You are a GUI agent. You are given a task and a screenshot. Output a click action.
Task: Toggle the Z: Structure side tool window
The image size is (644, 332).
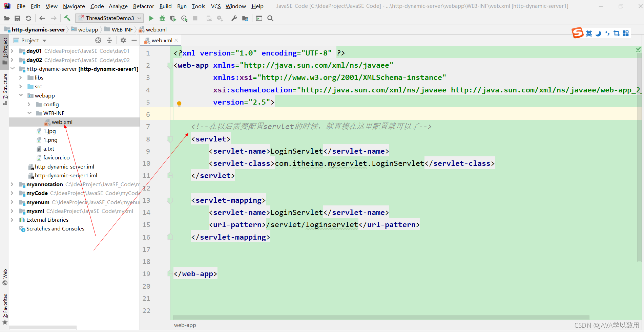[x=5, y=89]
